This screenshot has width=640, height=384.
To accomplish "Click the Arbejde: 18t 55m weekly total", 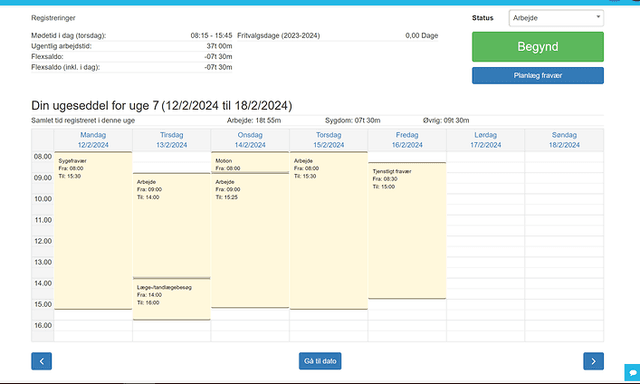I will coord(254,120).
